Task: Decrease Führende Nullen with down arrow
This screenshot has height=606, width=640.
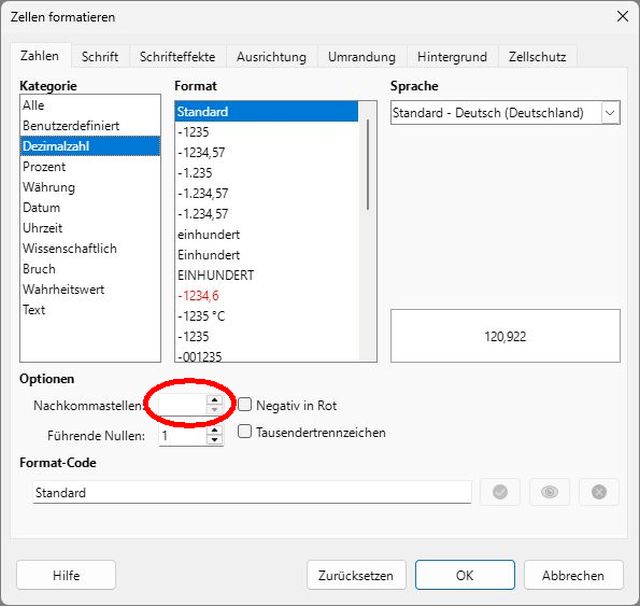Action: point(215,440)
